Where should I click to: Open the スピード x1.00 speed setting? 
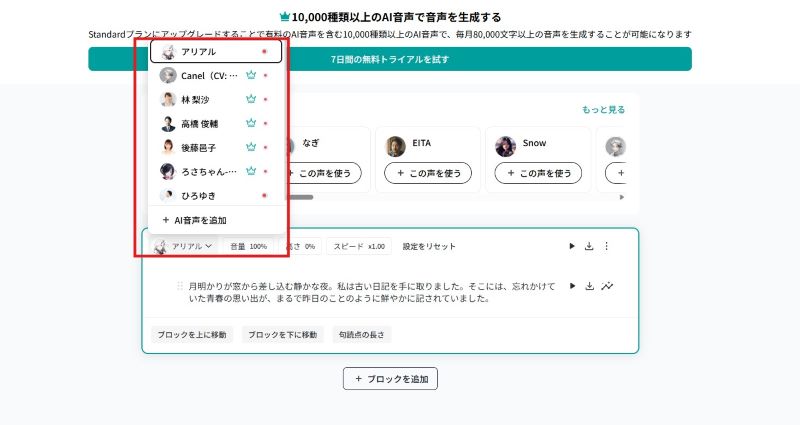(359, 246)
